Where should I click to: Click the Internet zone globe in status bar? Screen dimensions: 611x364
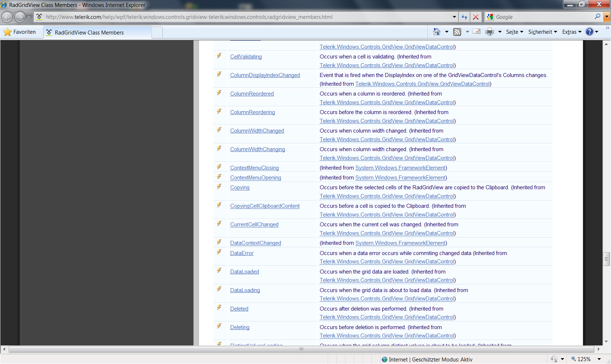click(384, 359)
